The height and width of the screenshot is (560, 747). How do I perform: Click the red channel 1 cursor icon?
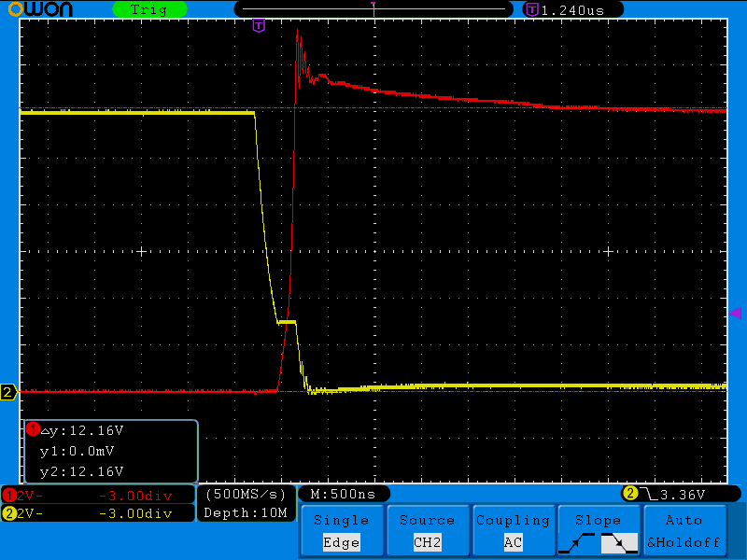(33, 429)
